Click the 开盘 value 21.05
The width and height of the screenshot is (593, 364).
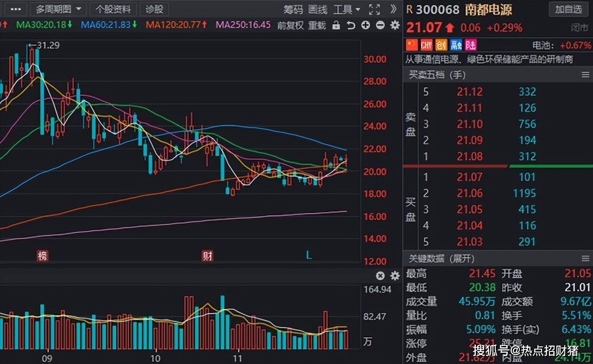pos(578,274)
